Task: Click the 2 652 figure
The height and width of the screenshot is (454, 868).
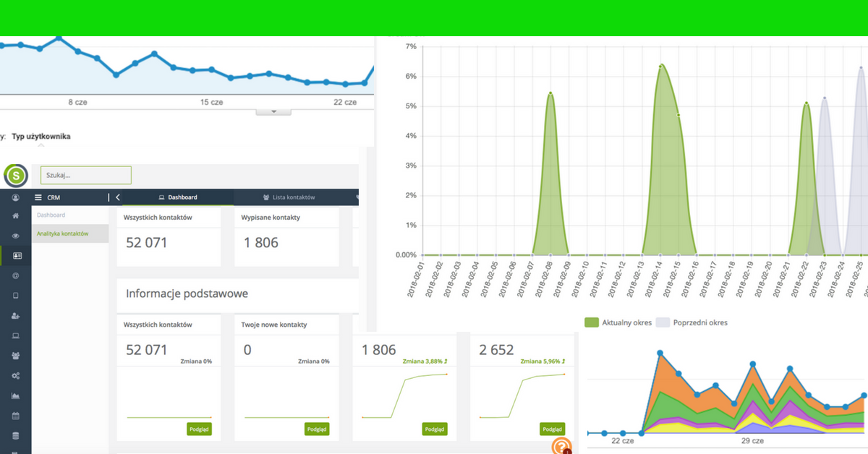Action: 496,350
